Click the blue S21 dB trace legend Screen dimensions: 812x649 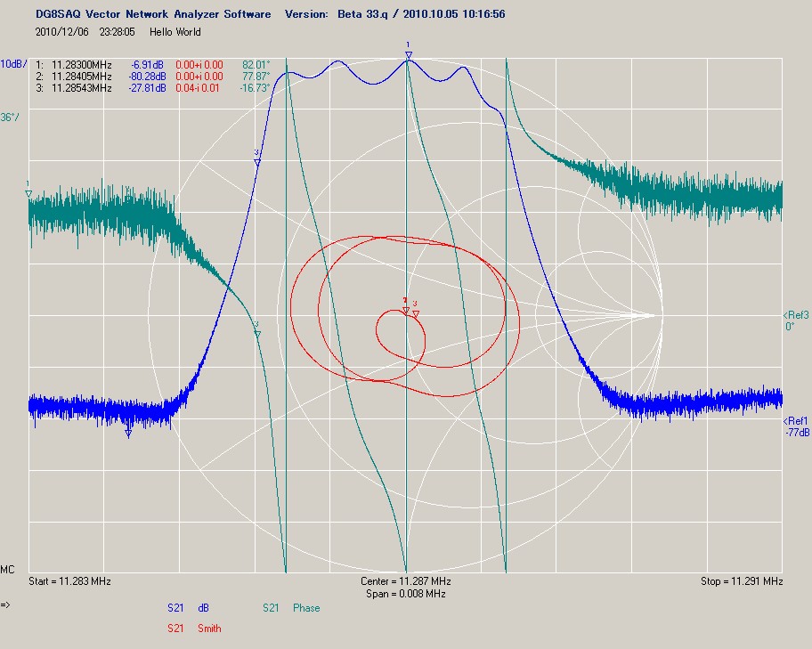(x=188, y=608)
